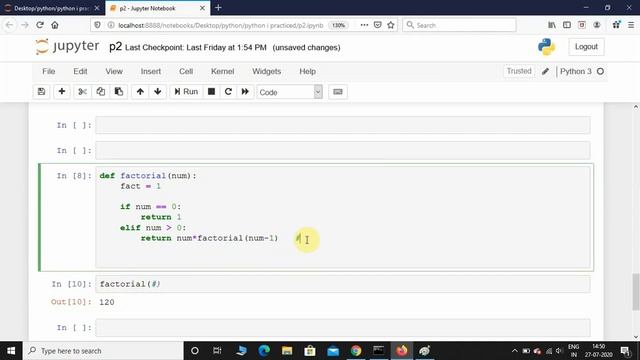640x360 pixels.
Task: Click the first empty input cell
Action: click(343, 125)
